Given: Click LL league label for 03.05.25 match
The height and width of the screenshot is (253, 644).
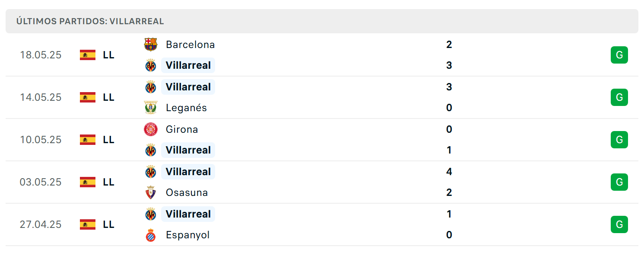Looking at the screenshot, I should point(109,182).
